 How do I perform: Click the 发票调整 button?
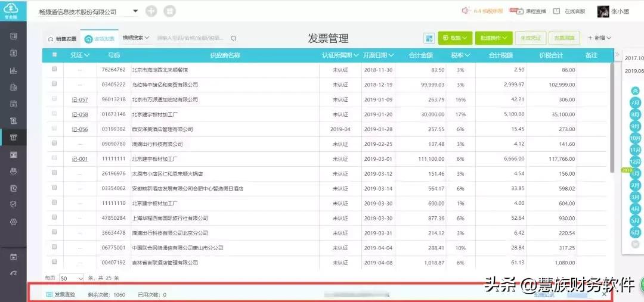pos(564,38)
